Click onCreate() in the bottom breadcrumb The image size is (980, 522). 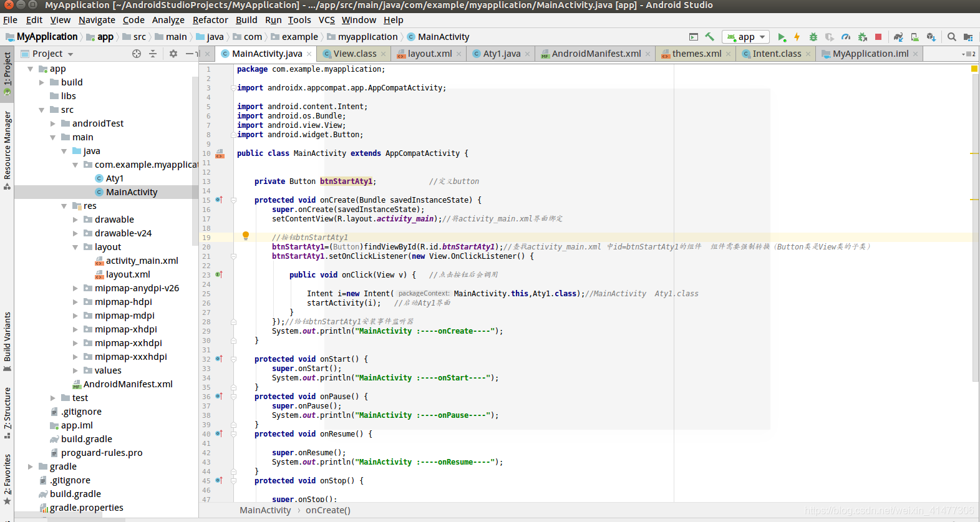coord(328,510)
